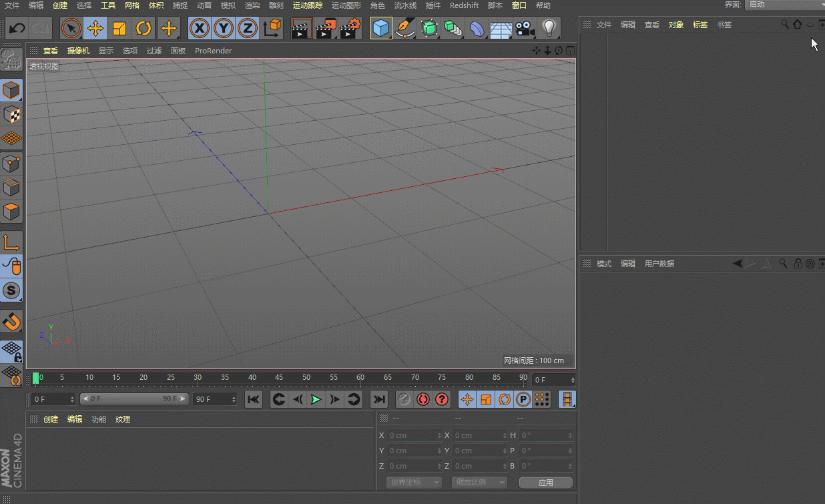Screen dimensions: 825x504
Task: Open the 世界坐标 dropdown
Action: (414, 482)
